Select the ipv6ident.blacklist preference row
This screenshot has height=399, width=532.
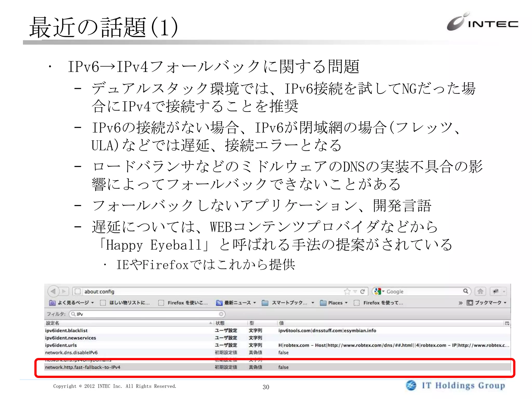277,330
